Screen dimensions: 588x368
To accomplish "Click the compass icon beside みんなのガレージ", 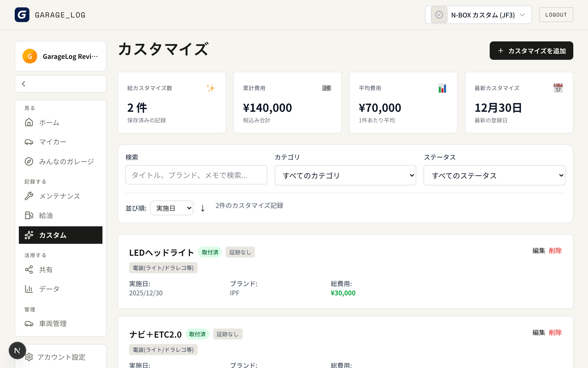I will point(29,161).
